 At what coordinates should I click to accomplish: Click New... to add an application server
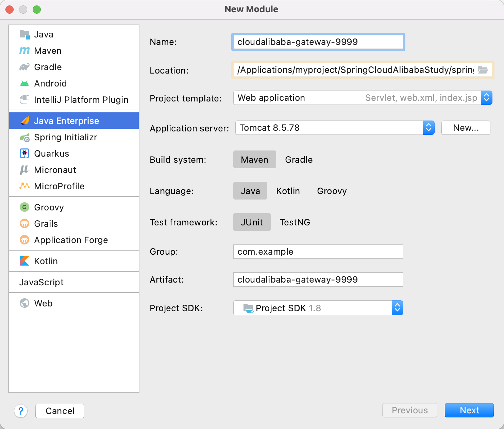tap(466, 128)
